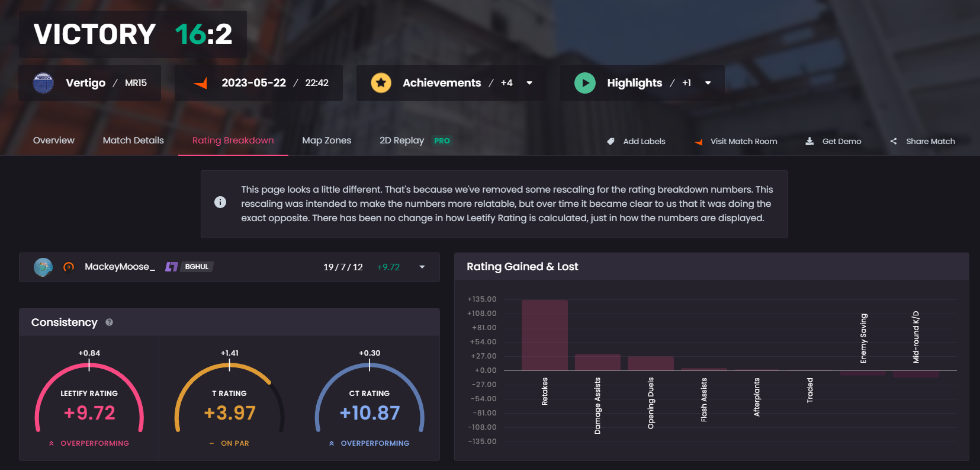Image resolution: width=980 pixels, height=470 pixels.
Task: Click Visit Match Room link
Action: pos(736,142)
